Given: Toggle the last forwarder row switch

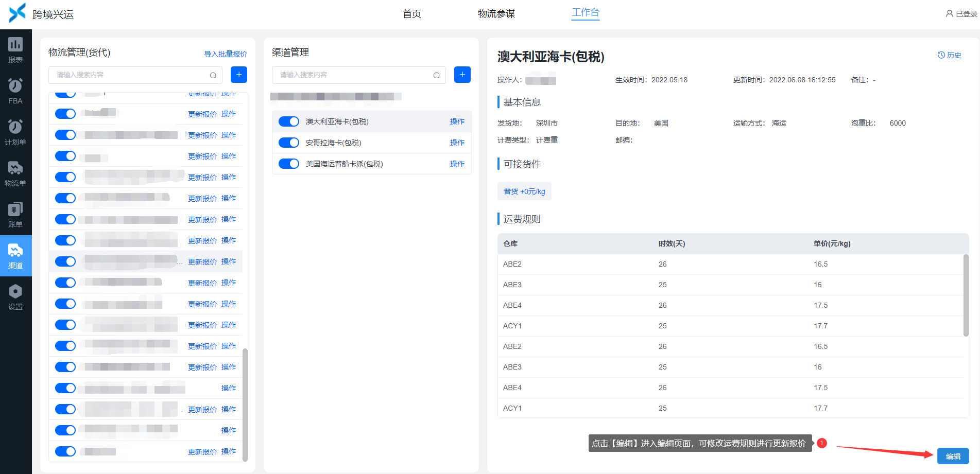Looking at the screenshot, I should point(65,451).
